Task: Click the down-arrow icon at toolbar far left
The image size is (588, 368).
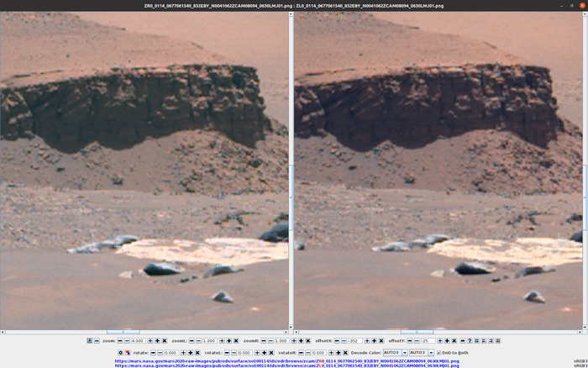Action: coord(90,341)
